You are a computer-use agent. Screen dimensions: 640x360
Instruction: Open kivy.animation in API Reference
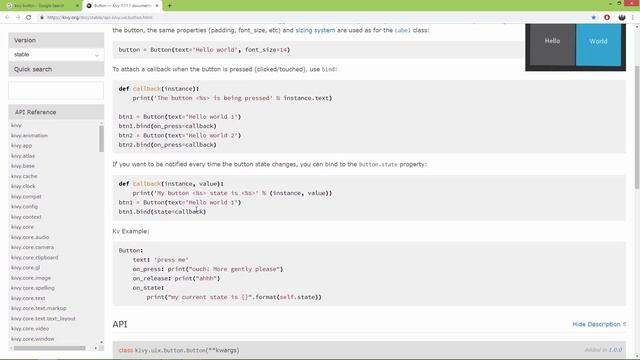click(x=29, y=136)
